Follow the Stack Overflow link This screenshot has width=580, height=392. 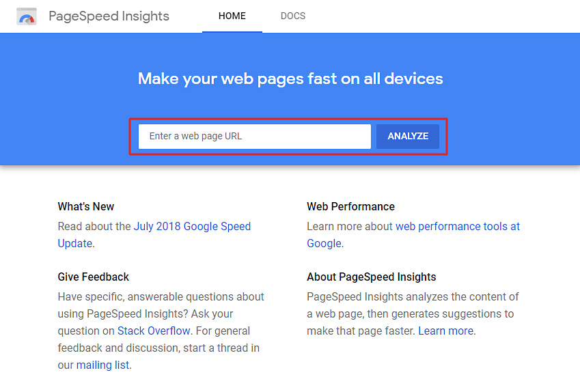154,331
